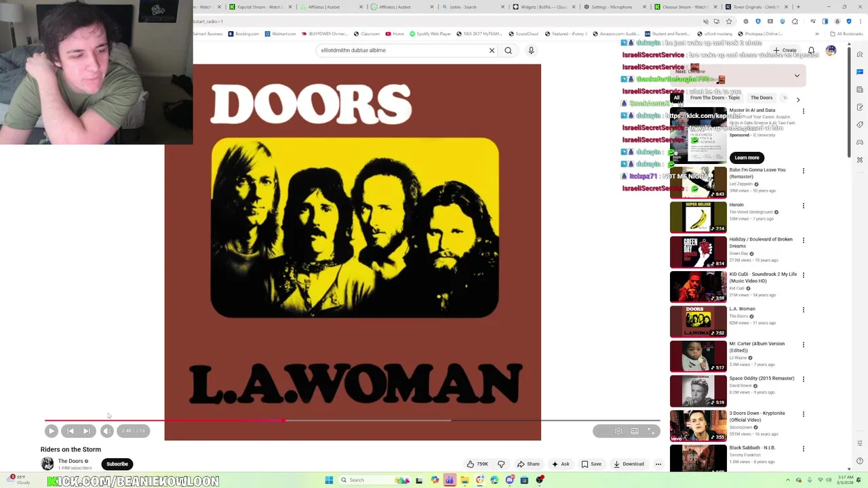This screenshot has width=868, height=488.
Task: Show more filter chips with arrow
Action: pos(798,99)
